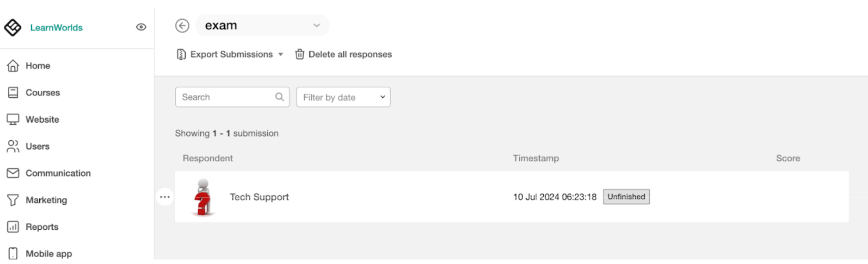Open the Communication envelope icon
Screen dimensions: 868x264
click(x=13, y=173)
